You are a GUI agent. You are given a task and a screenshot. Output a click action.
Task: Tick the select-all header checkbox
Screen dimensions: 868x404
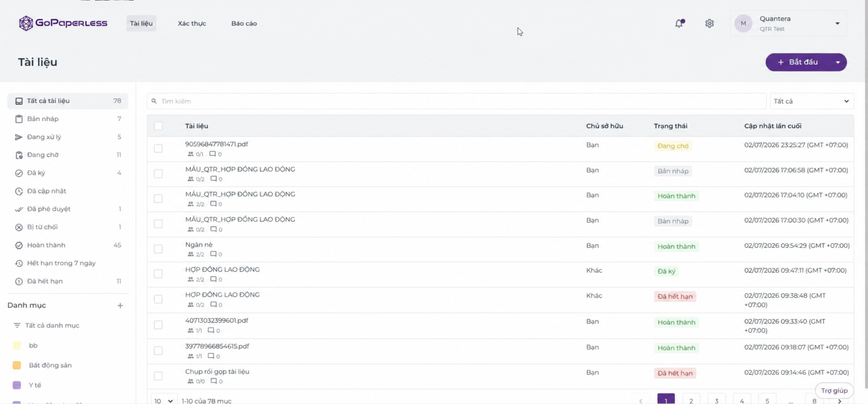[158, 126]
